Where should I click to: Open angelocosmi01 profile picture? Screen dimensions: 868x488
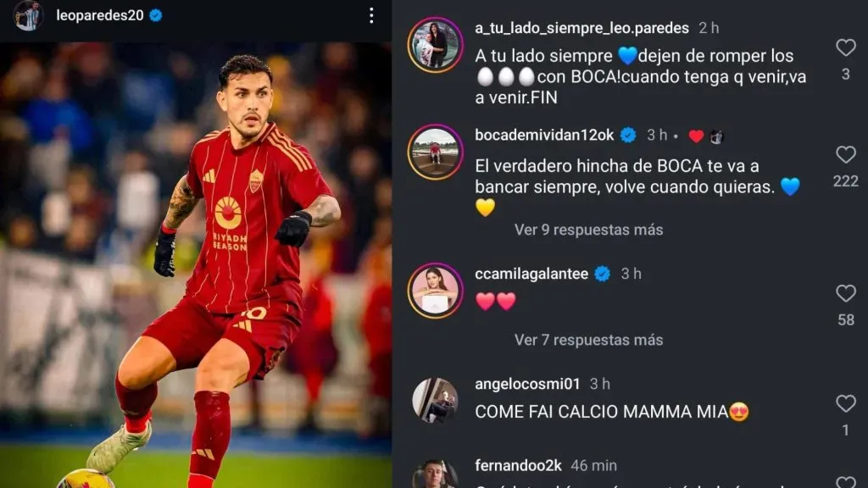435,401
